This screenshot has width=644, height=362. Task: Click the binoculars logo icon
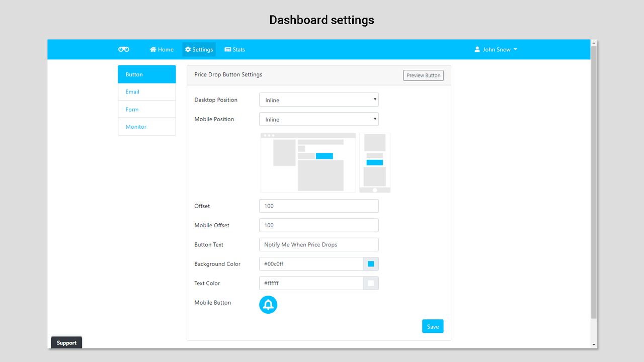pos(123,49)
